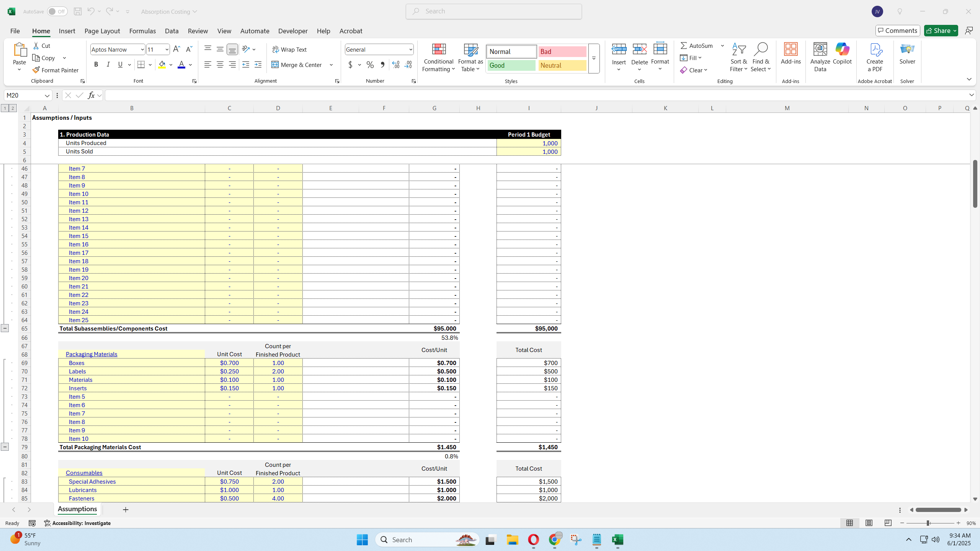This screenshot has width=980, height=551.
Task: Switch to the Formulas ribbon tab
Action: pyautogui.click(x=142, y=31)
